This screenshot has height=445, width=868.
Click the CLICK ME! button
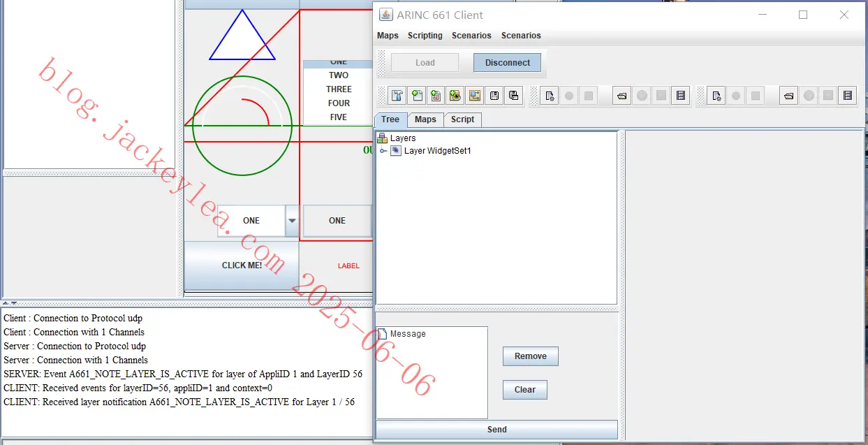pyautogui.click(x=242, y=265)
